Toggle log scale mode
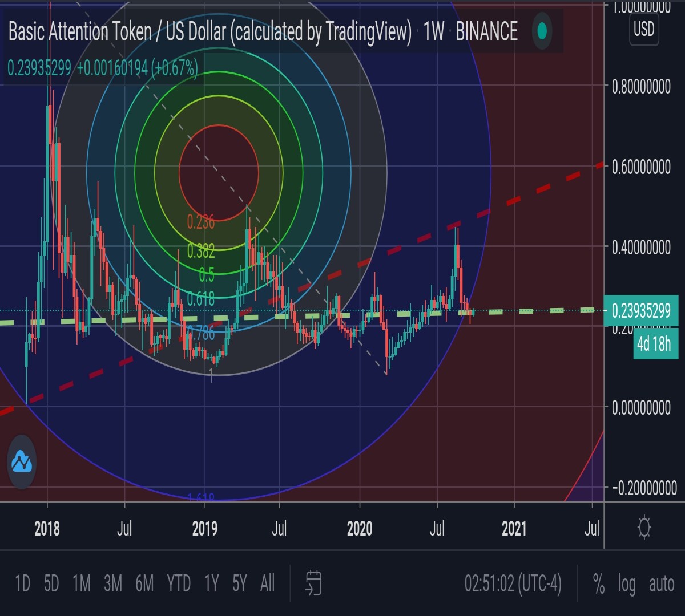The width and height of the screenshot is (685, 616). tap(627, 583)
